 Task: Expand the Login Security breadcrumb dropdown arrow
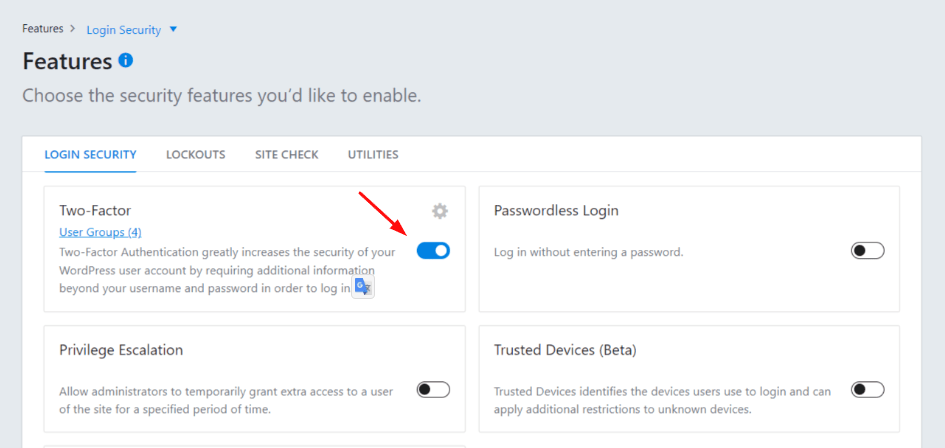coord(174,29)
